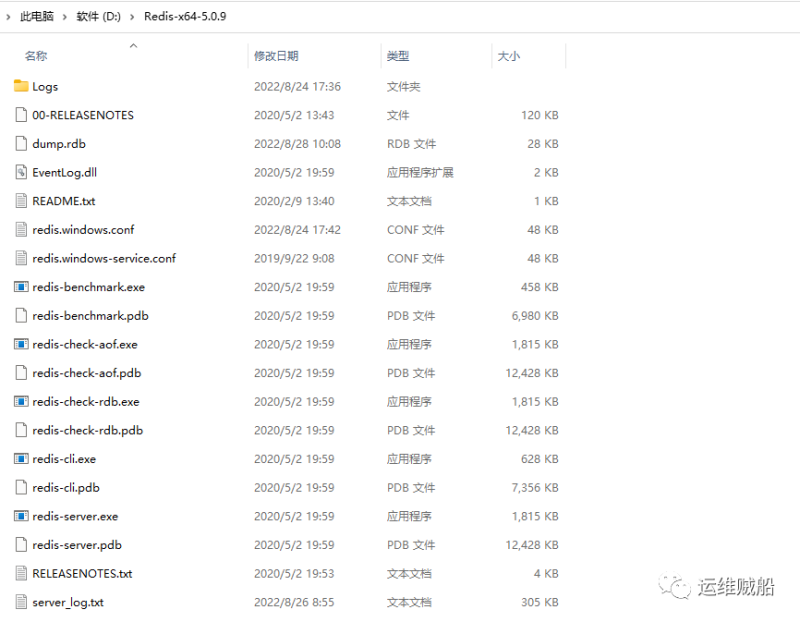
Task: Expand the breadcrumb chevron after 软件 (D:)
Action: tap(131, 16)
